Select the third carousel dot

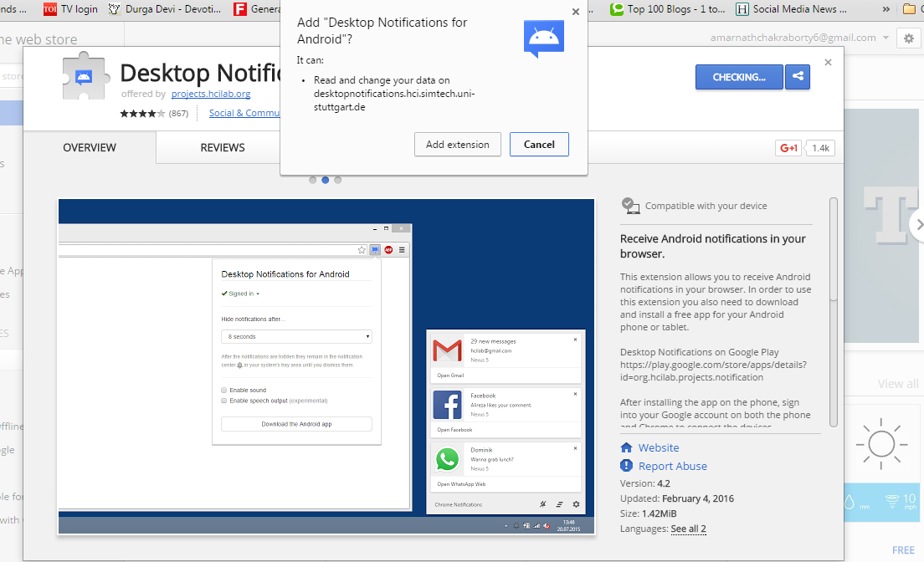337,181
